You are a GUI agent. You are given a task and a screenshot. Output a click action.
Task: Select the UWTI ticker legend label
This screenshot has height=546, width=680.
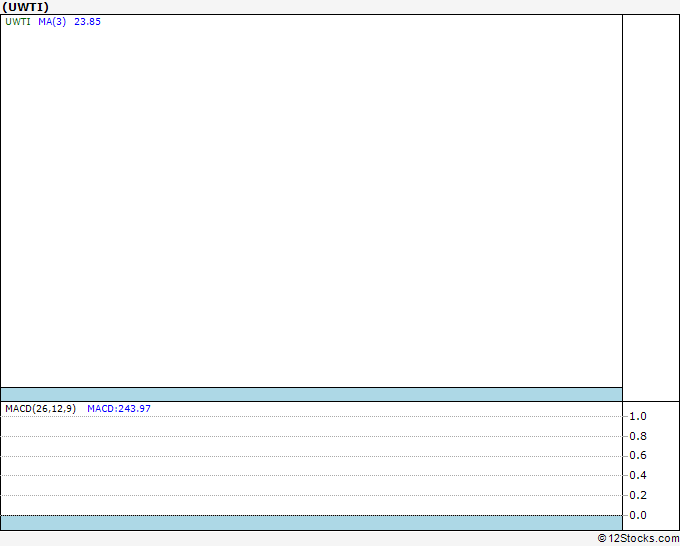point(18,22)
